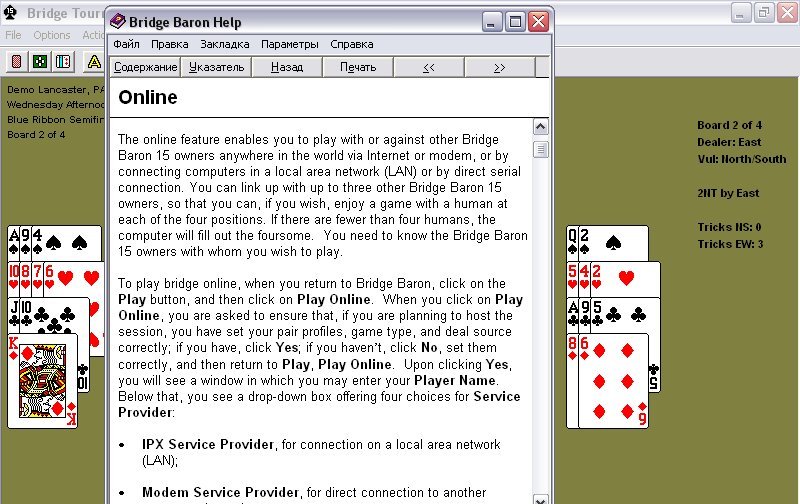Click the green dice toolbar icon
Viewport: 800px width, 504px height.
pos(40,62)
